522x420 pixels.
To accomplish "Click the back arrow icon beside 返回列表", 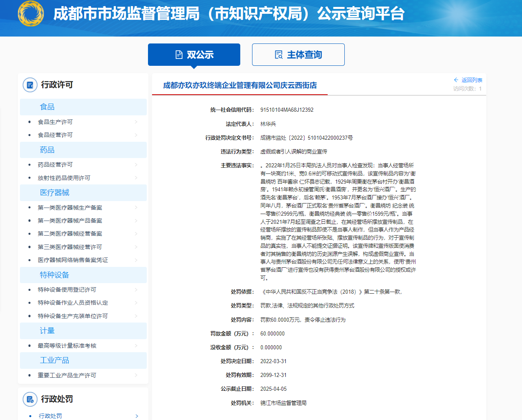I will coord(456,80).
